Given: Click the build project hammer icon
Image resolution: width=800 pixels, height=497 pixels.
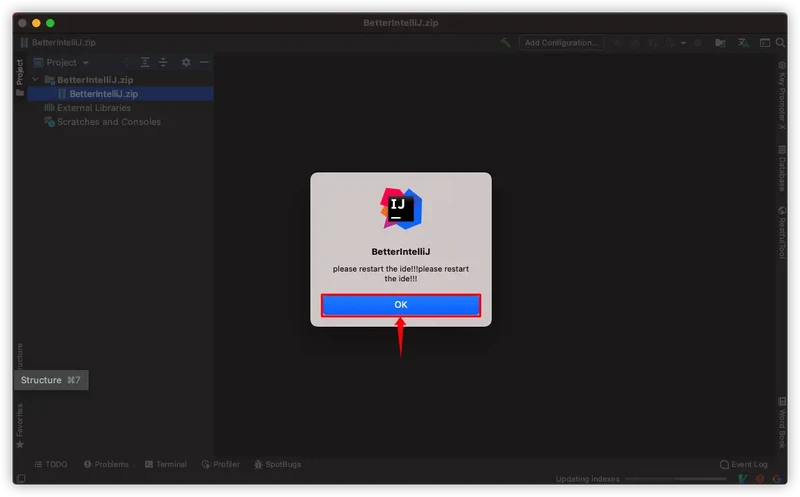Looking at the screenshot, I should pyautogui.click(x=505, y=43).
